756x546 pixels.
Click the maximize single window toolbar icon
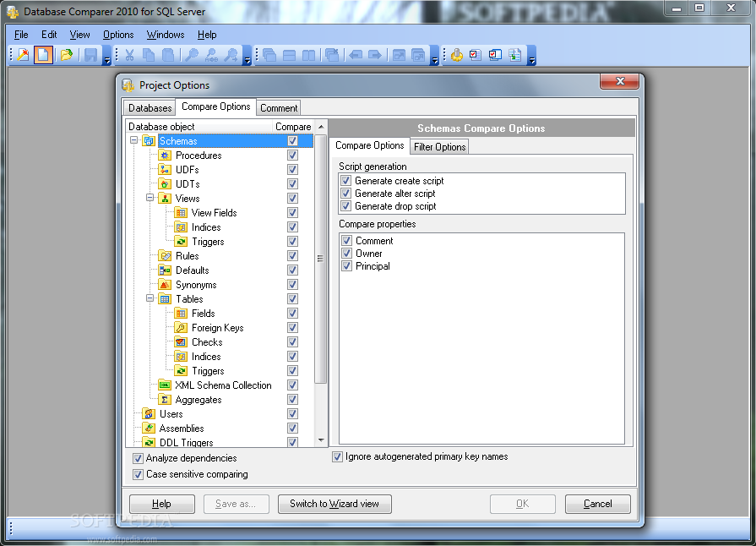399,55
